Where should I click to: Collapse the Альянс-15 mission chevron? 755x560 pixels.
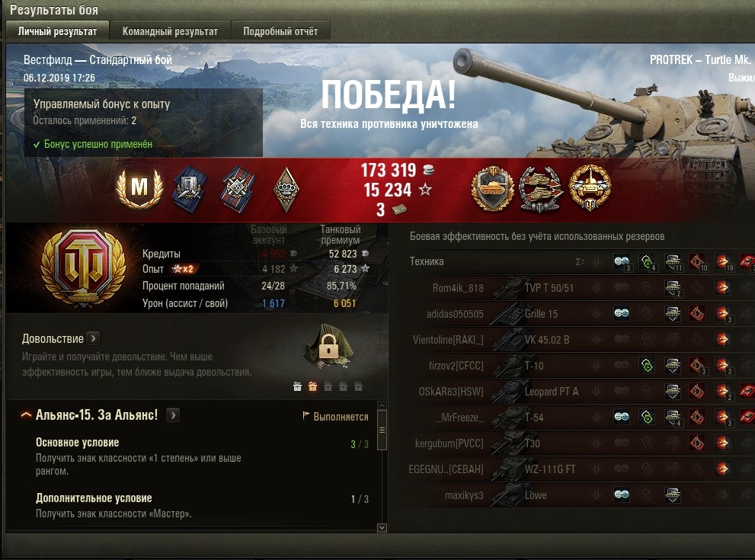26,414
